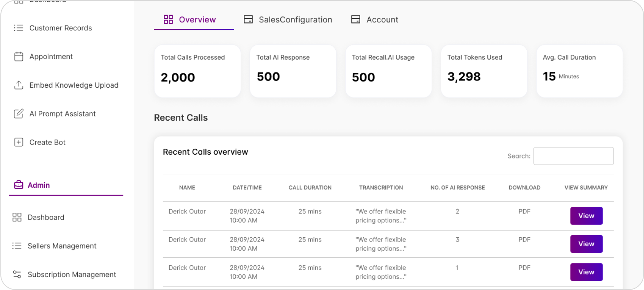Click the Create Bot plus icon
Screen dimensions: 644x290
click(x=18, y=142)
